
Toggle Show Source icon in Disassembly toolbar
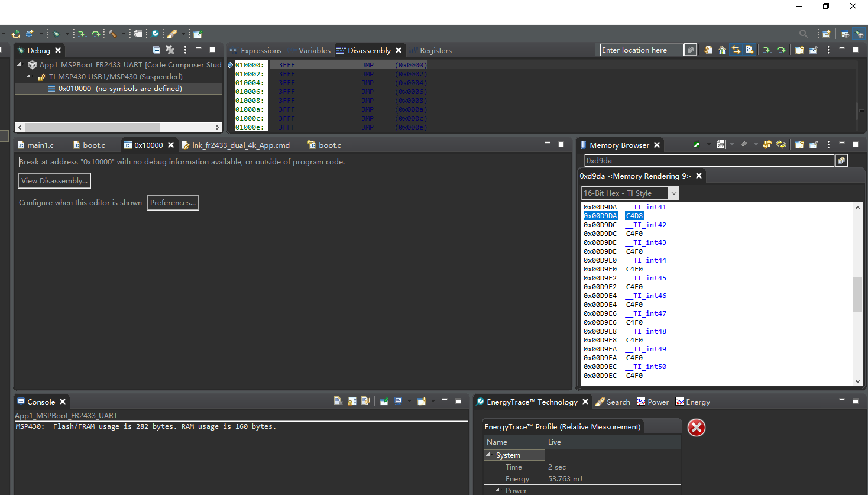pos(750,50)
